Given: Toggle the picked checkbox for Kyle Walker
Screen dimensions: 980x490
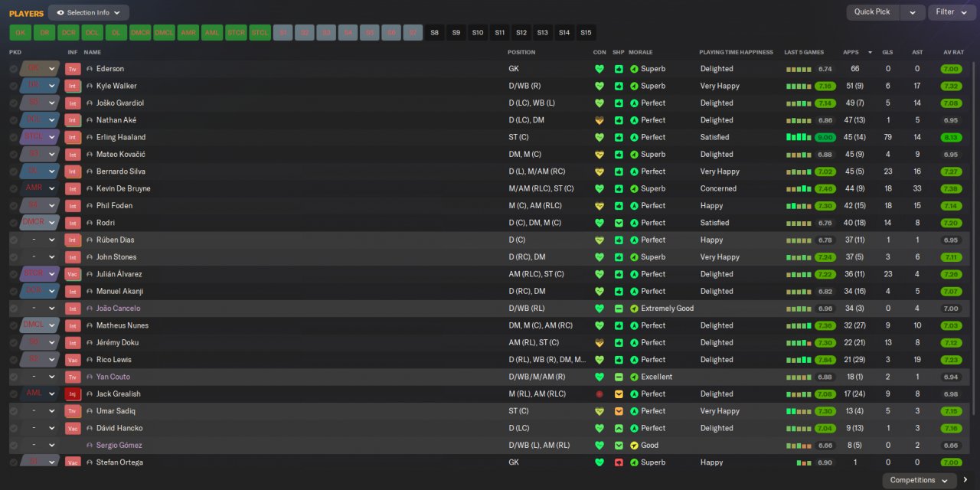Looking at the screenshot, I should click(x=13, y=86).
